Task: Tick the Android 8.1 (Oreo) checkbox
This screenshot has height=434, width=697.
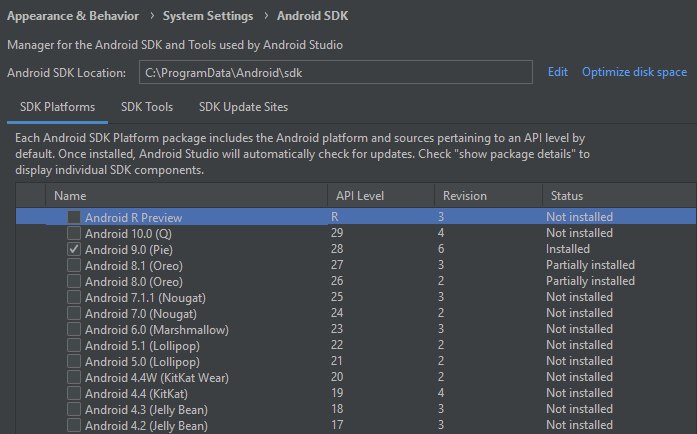Action: pos(74,265)
